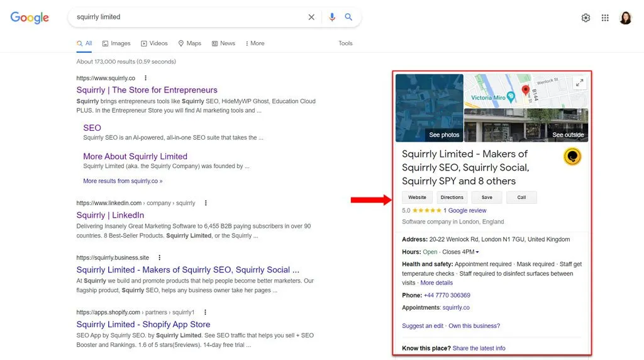
Task: Click the linkedin.com company squirrly breadcrumb text
Action: tap(136, 203)
